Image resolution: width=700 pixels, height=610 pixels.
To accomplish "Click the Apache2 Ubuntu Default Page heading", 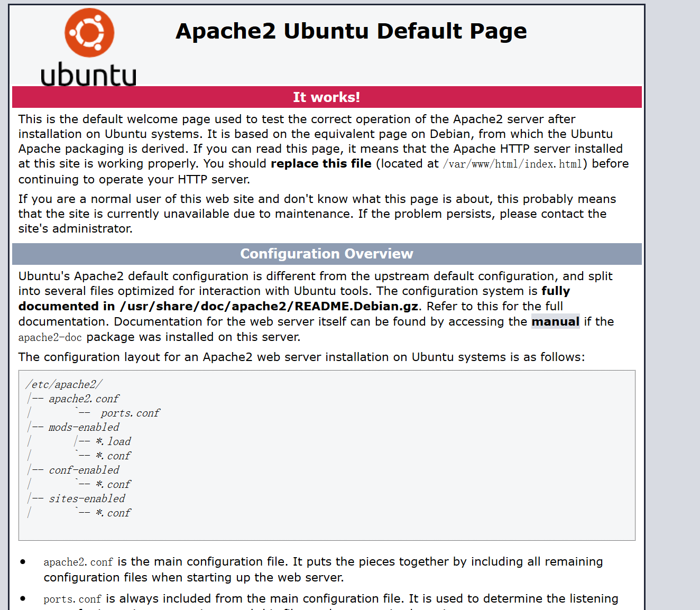I will pos(351,31).
